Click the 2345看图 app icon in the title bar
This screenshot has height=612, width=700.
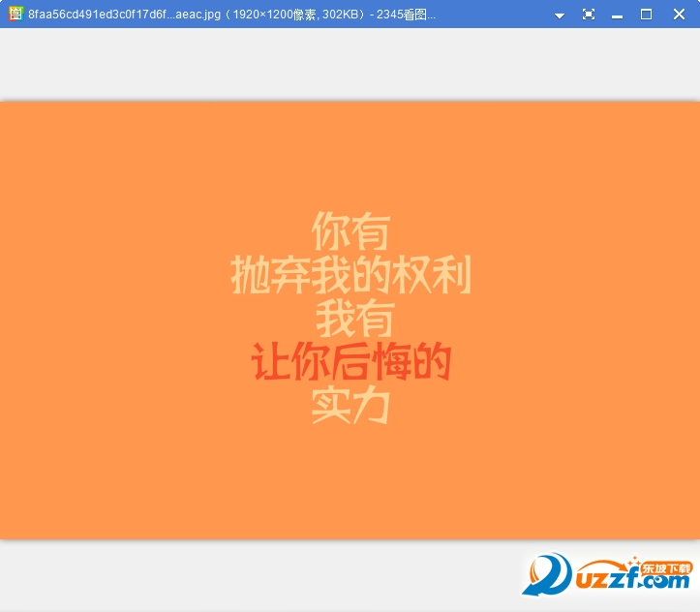15,14
